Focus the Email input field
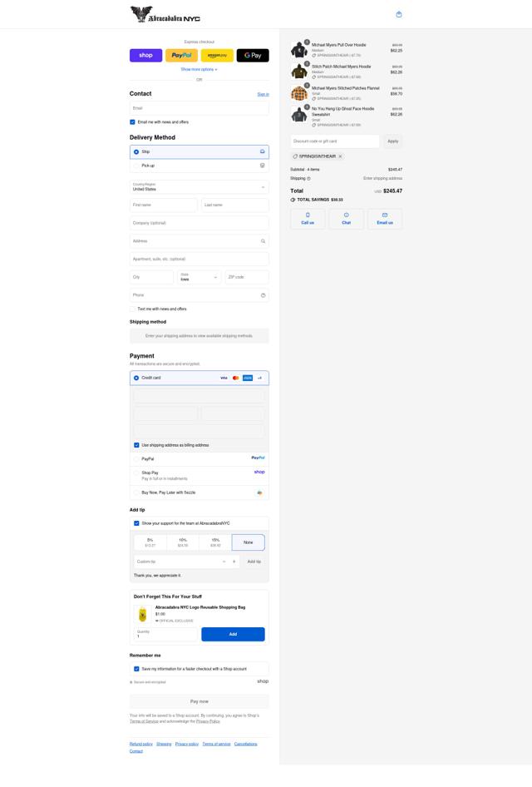Image resolution: width=532 pixels, height=787 pixels. (199, 108)
